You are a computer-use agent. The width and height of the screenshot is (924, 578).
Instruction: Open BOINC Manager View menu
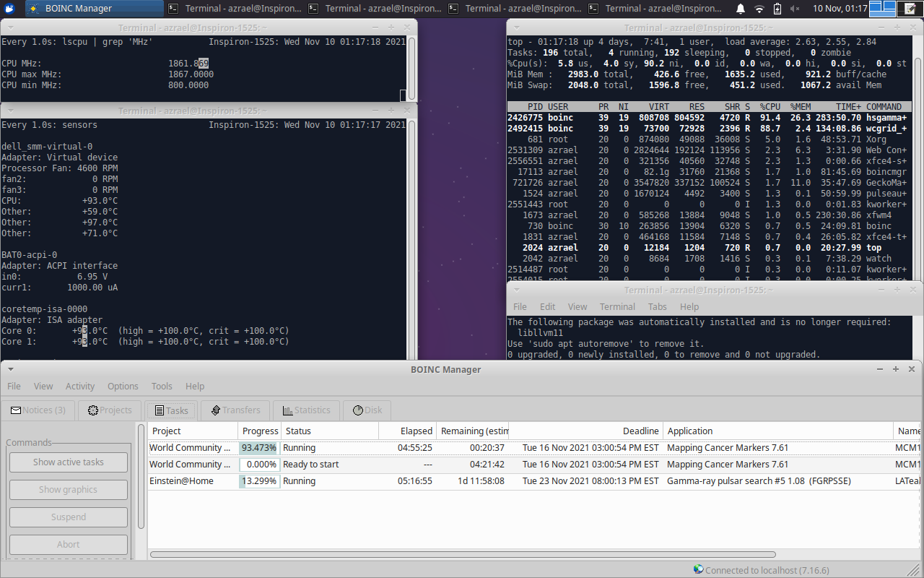pos(43,386)
